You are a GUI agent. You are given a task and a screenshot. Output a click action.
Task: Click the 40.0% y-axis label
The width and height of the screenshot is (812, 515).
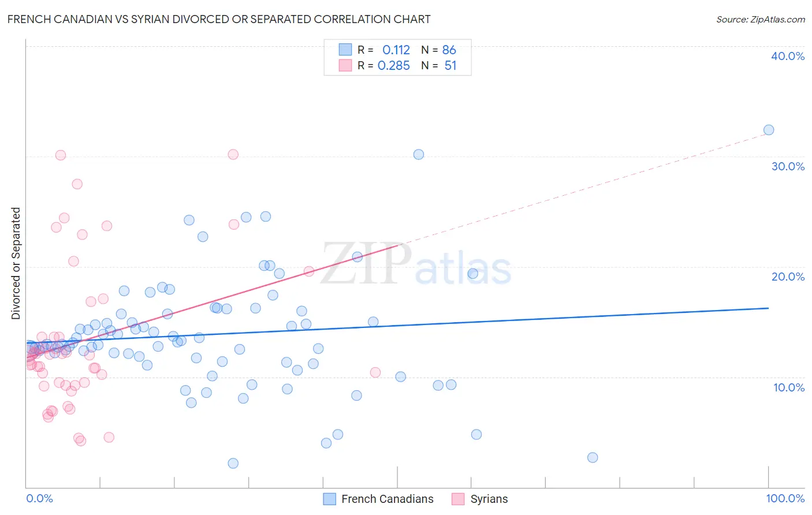788,56
